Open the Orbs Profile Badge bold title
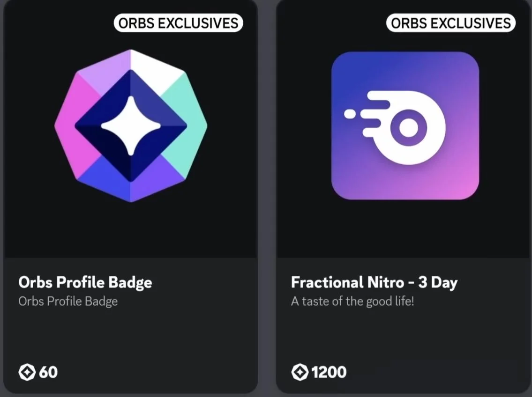The height and width of the screenshot is (397, 532). [85, 282]
